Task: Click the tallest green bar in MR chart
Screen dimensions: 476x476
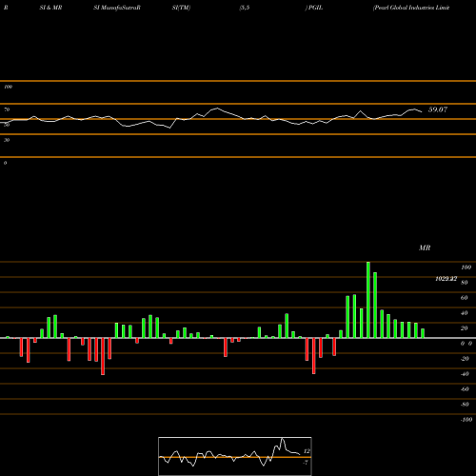Action: click(x=368, y=300)
